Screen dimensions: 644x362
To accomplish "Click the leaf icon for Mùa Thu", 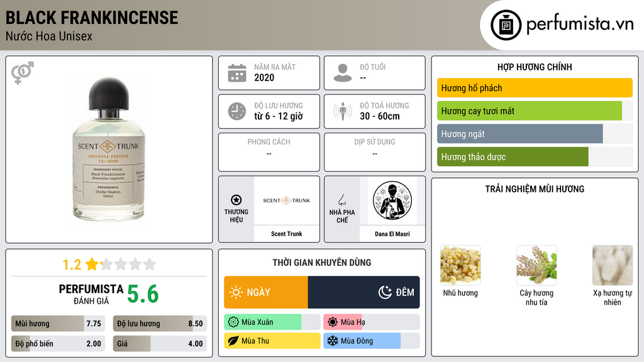I will point(233,341).
